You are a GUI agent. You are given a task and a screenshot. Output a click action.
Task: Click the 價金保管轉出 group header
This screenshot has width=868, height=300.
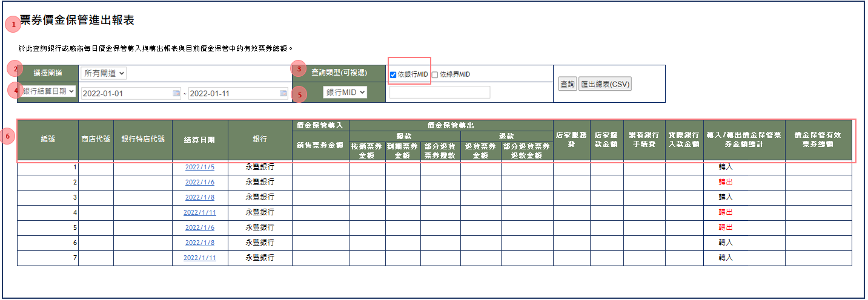pos(451,125)
